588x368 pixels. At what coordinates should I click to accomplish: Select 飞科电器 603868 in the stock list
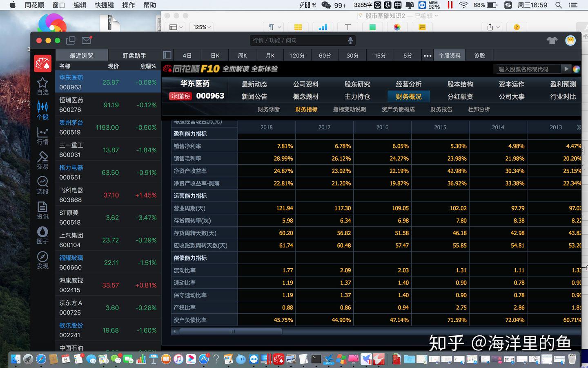pos(108,195)
